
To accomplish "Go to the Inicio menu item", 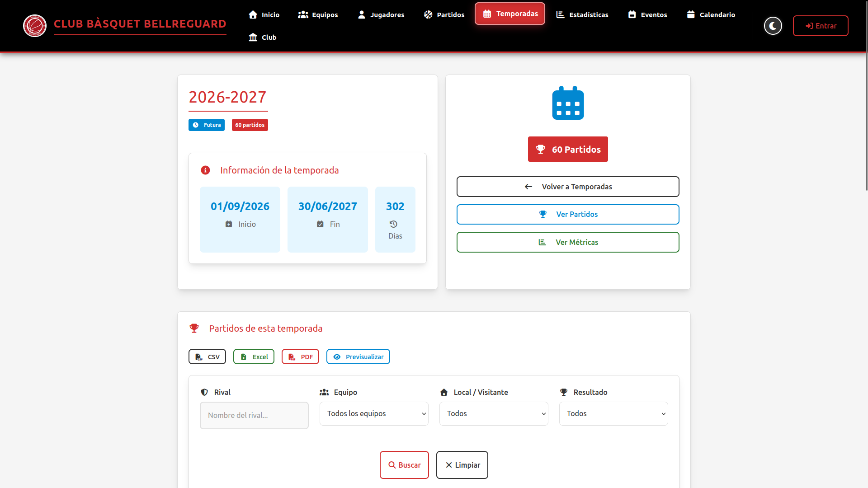I will (x=264, y=14).
